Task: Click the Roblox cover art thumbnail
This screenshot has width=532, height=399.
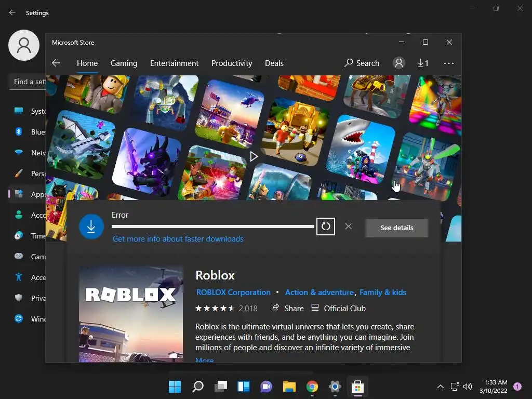Action: click(x=131, y=314)
